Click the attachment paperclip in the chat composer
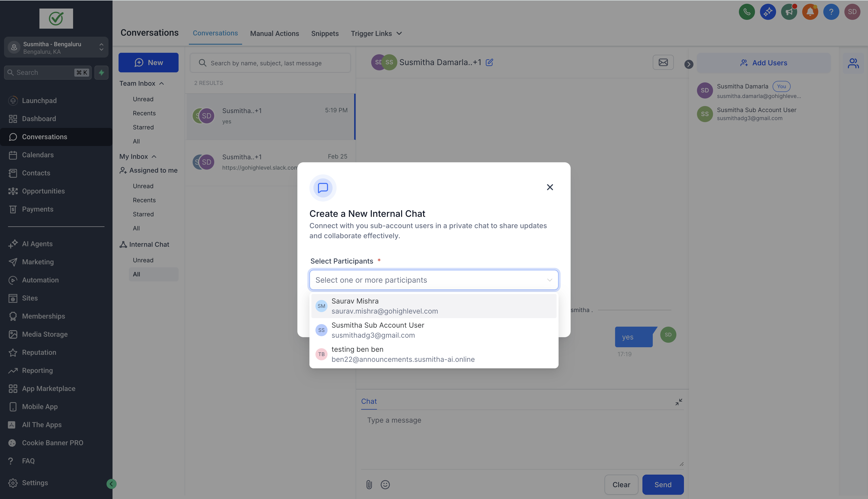Viewport: 868px width, 499px height. 369,485
